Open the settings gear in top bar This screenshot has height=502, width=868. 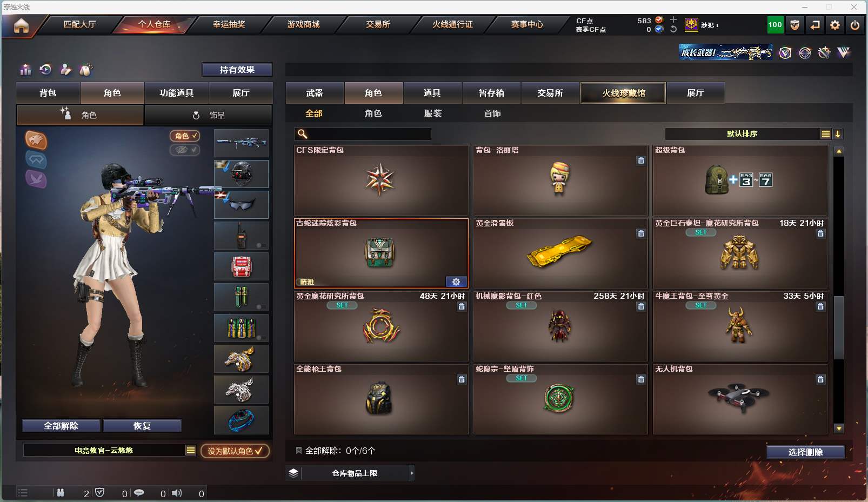pos(835,25)
